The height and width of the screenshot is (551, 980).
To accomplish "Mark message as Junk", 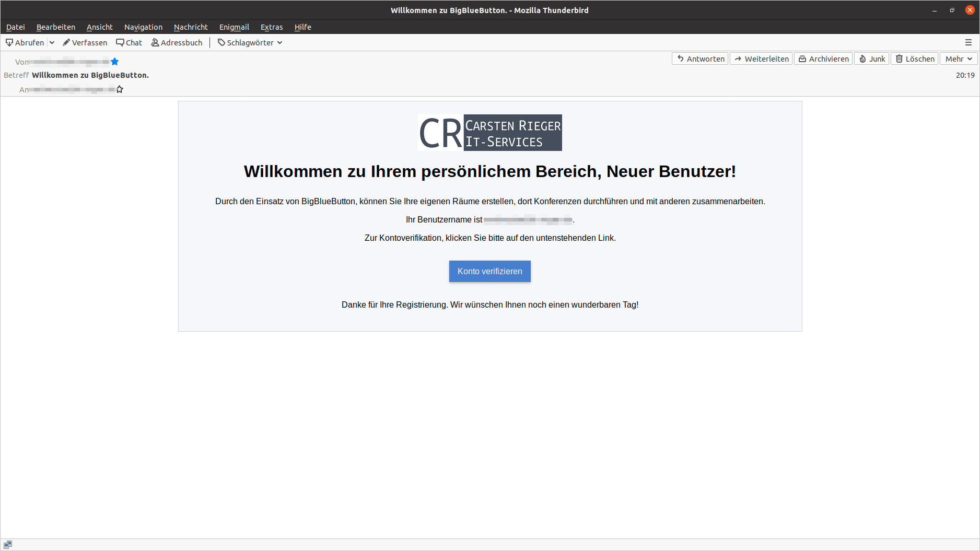I will coord(872,59).
